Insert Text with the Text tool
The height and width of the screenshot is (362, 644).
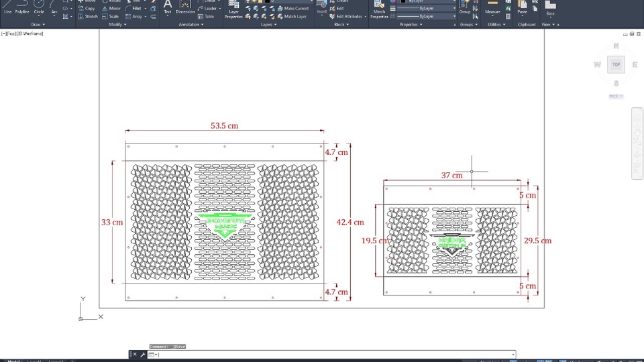[168, 7]
